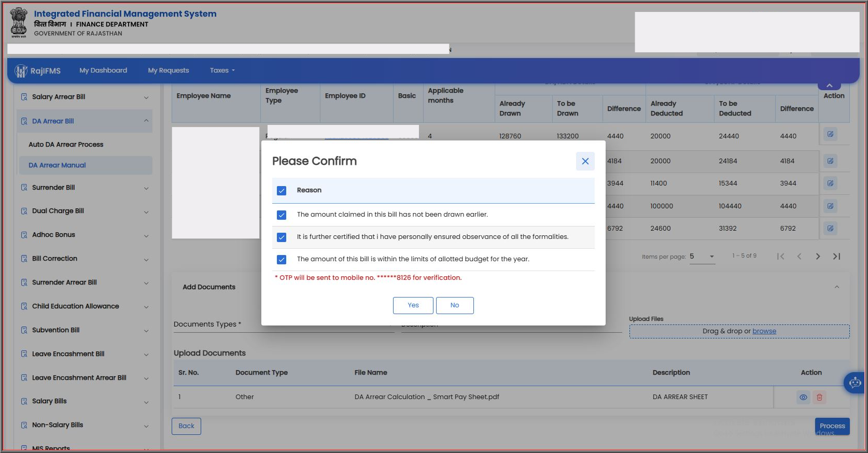Open the chatbot assistant icon

pyautogui.click(x=855, y=383)
